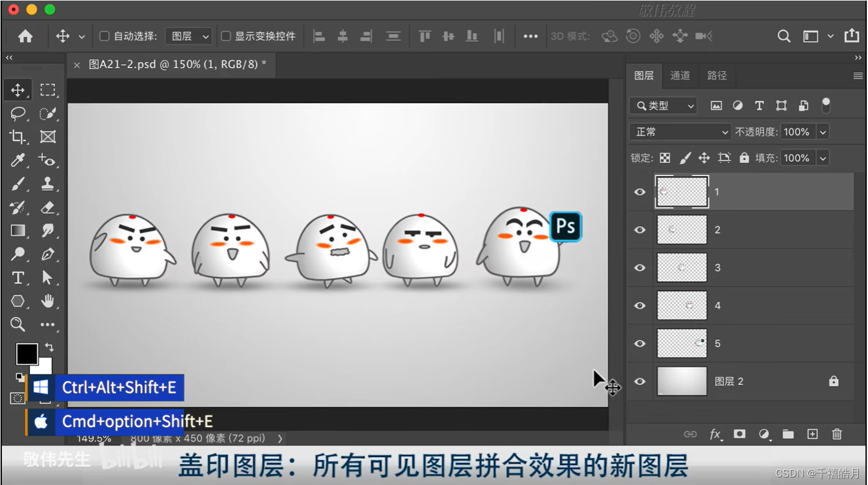
Task: Toggle the layer filter on/off switch
Action: pos(826,105)
